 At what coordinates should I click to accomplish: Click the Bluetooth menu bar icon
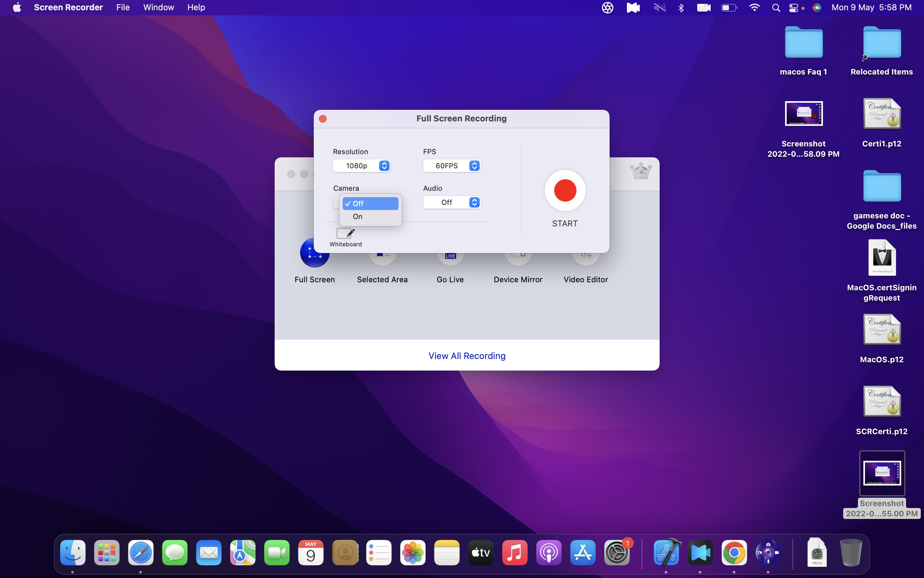(681, 8)
